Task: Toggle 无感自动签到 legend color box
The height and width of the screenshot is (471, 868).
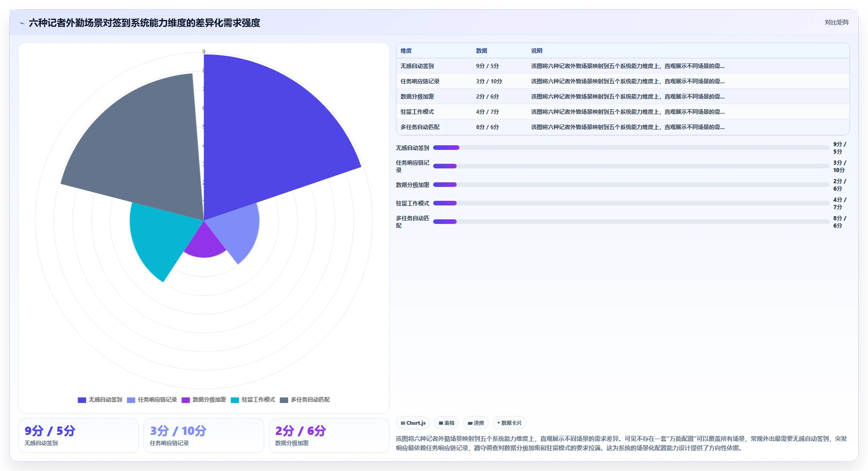Action: (x=82, y=400)
